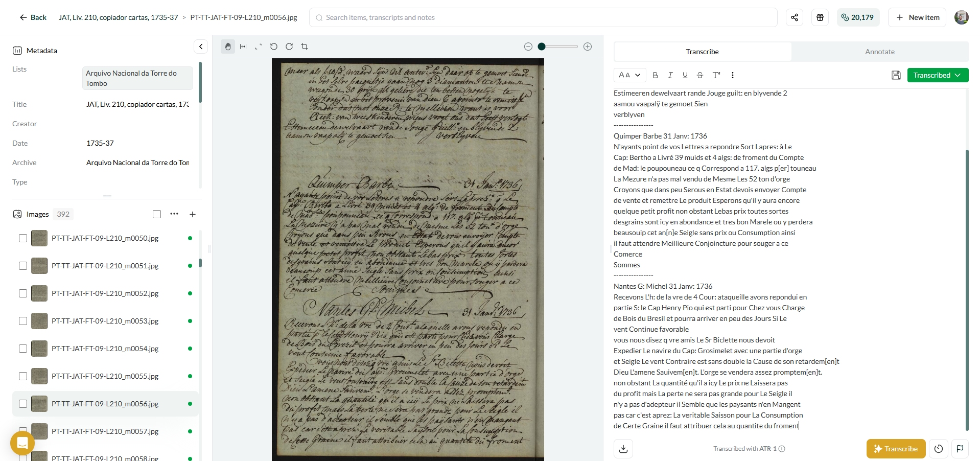Open the Transcribed status dropdown

937,75
